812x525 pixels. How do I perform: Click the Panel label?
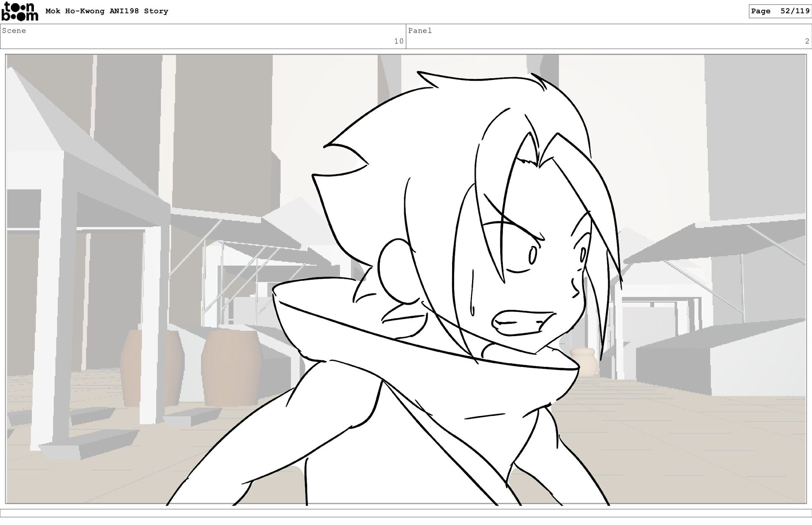pyautogui.click(x=420, y=31)
